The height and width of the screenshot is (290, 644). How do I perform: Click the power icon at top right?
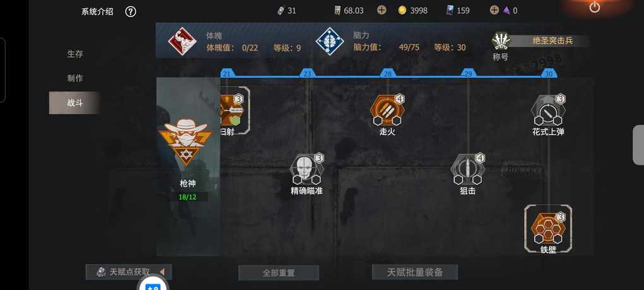[594, 6]
